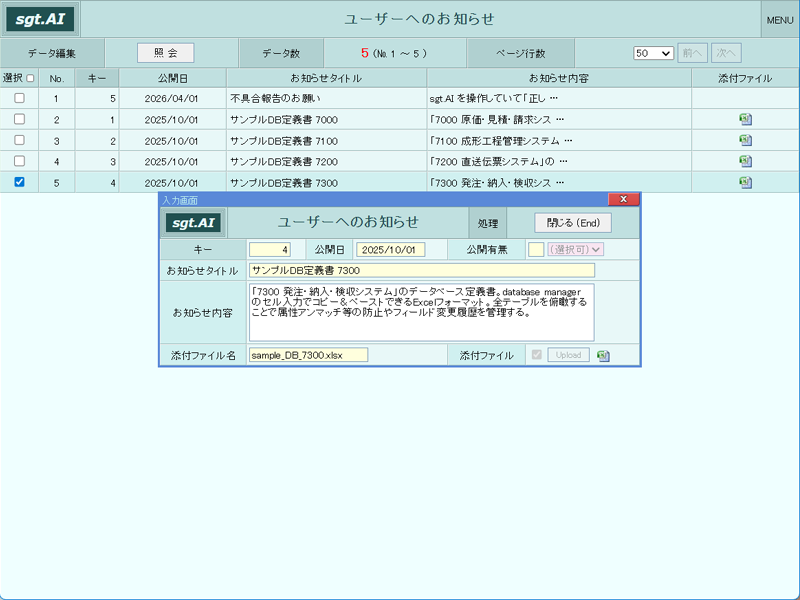
Task: Click the sgt.AI logo in the 入力画面 dialog
Action: (x=193, y=223)
